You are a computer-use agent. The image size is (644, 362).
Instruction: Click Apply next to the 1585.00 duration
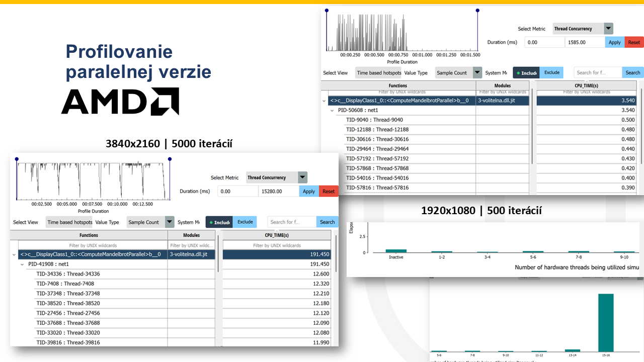(x=615, y=42)
